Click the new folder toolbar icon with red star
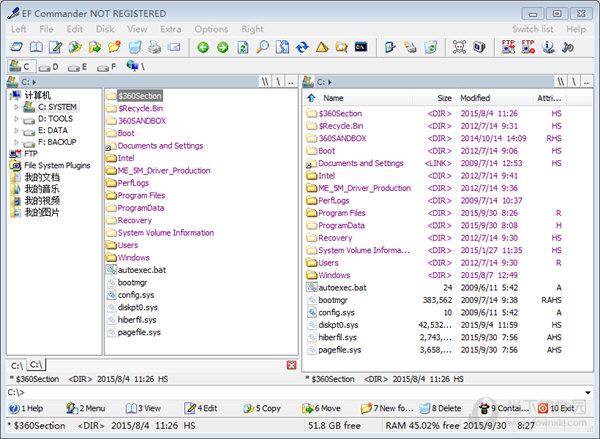Screen dimensions: 600x439 pos(114,47)
